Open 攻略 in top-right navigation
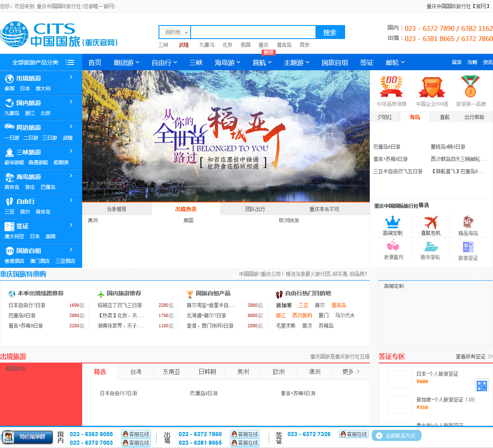The image size is (493, 448). pos(472,62)
